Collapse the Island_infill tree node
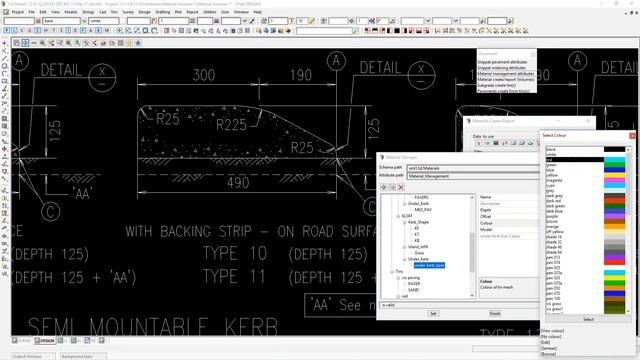This screenshot has height=360, width=640. click(404, 247)
